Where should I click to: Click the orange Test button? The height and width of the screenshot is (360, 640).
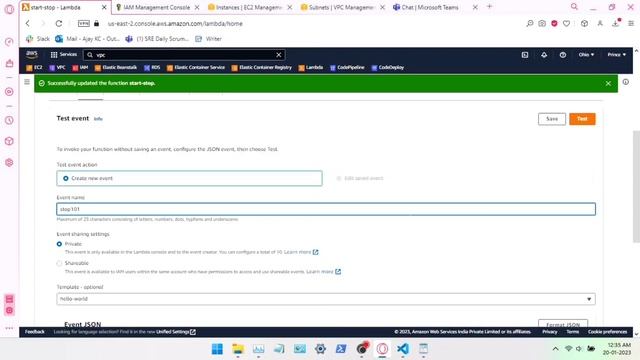[582, 119]
